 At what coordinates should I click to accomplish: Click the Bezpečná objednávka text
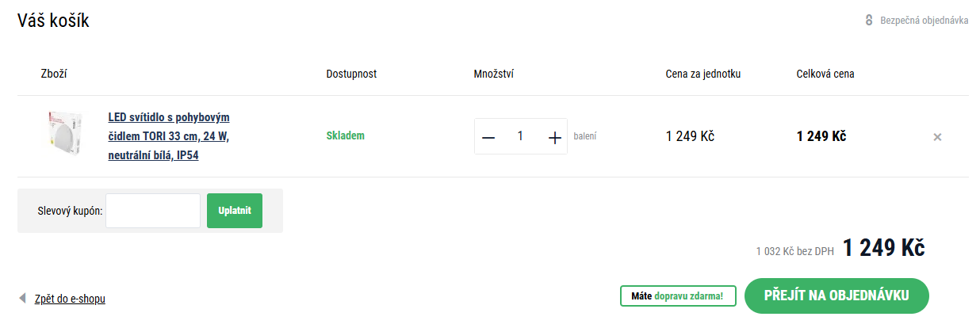[x=924, y=21]
